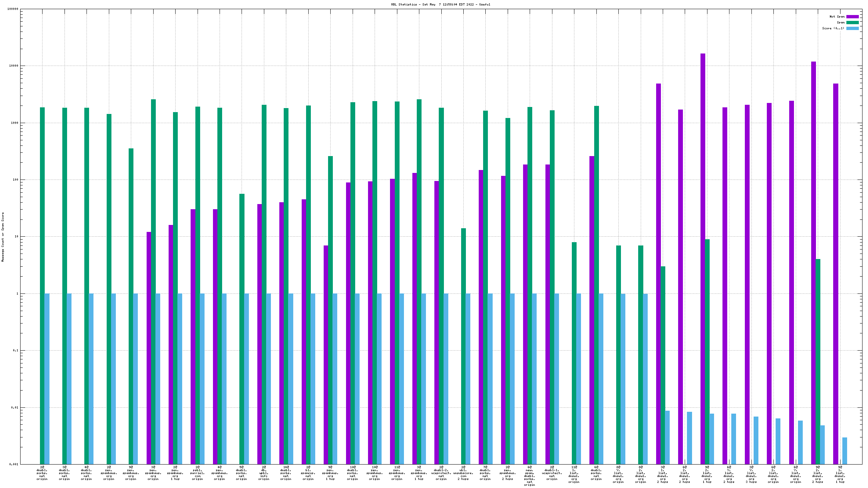Click the 'dnsbl-1.uceprotect.net origin' x-axis label
This screenshot has width=868, height=488.
(x=552, y=473)
